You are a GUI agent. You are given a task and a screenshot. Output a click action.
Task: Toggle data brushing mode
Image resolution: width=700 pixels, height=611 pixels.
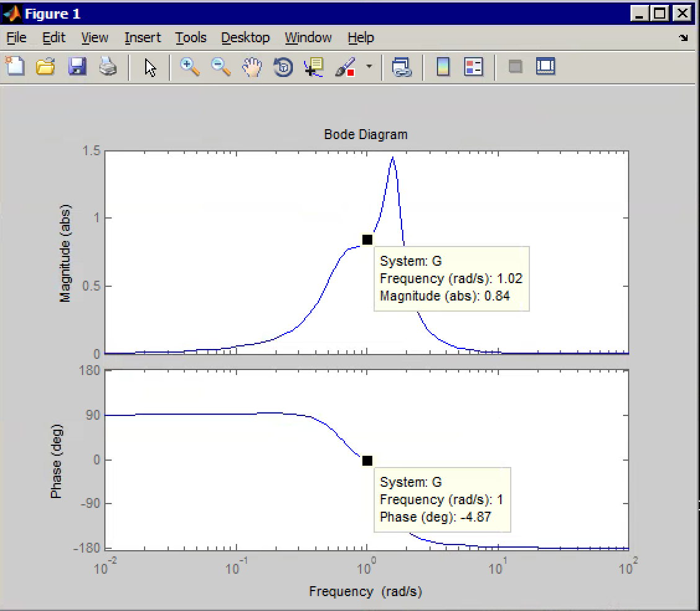[346, 67]
